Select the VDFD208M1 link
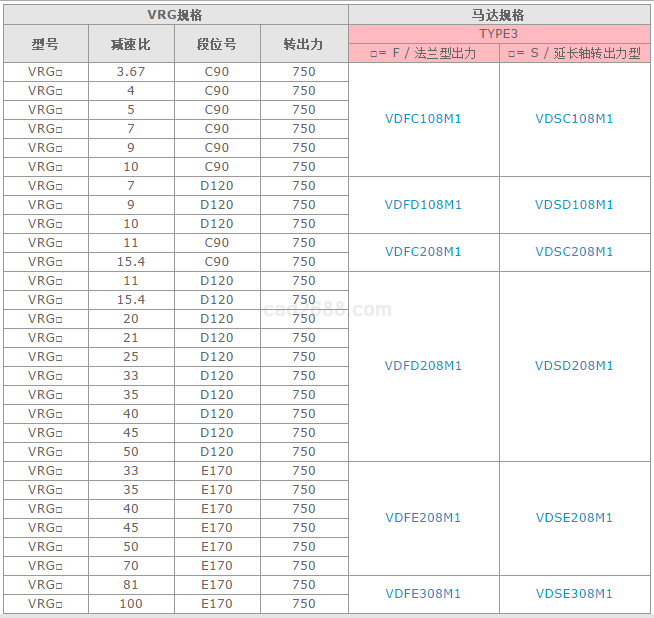654x618 pixels. point(423,366)
